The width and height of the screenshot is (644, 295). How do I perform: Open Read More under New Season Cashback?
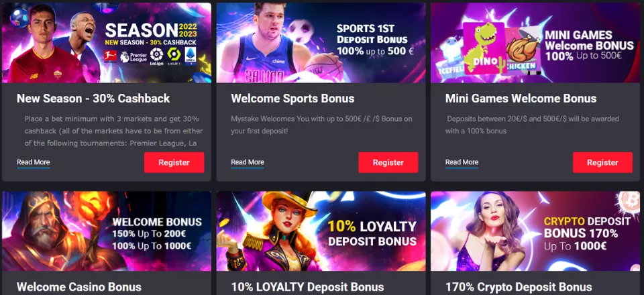point(34,162)
